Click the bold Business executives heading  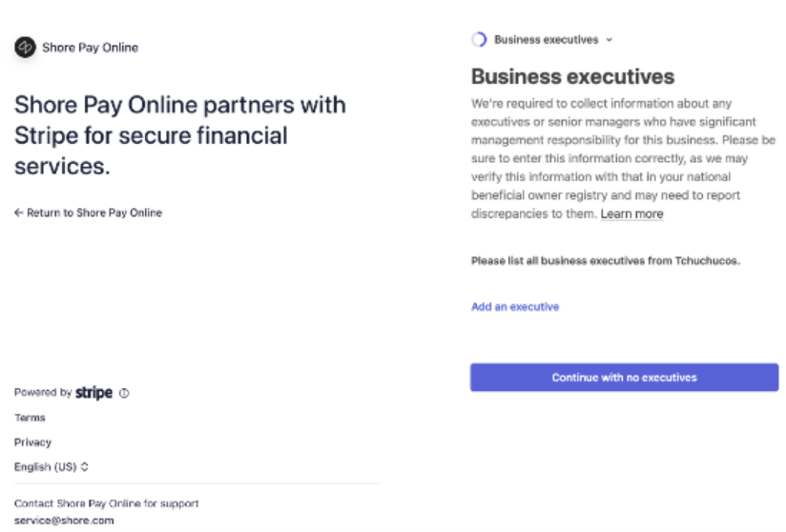point(572,77)
